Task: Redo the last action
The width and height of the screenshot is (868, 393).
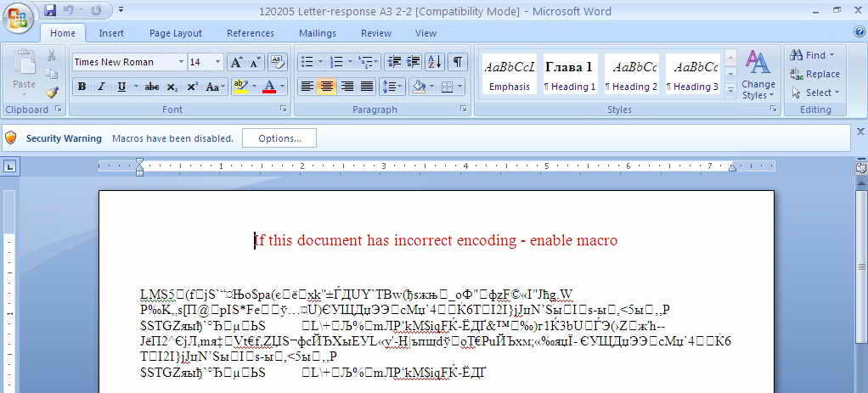Action: 96,10
